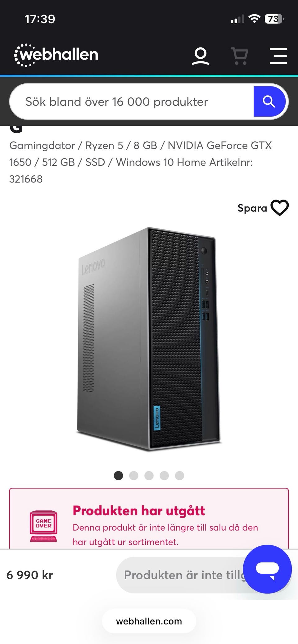Tap the battery indicator in status bar
The height and width of the screenshot is (644, 298).
(274, 19)
